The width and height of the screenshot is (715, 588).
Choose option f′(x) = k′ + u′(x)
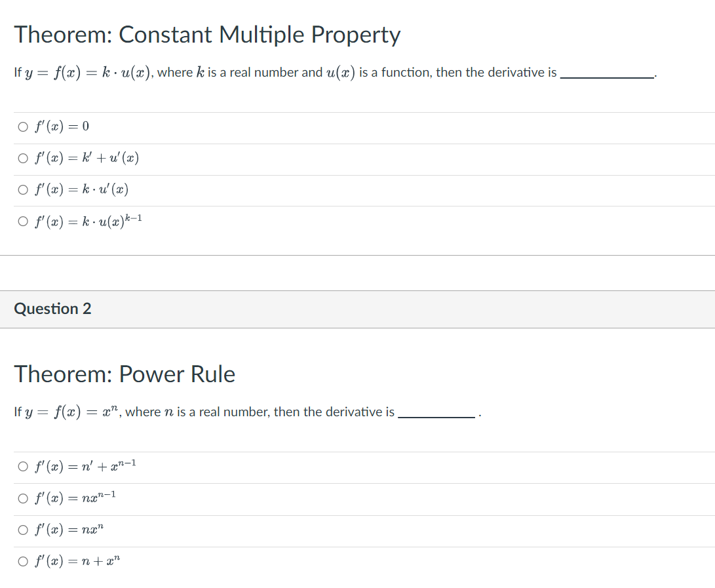pos(23,158)
